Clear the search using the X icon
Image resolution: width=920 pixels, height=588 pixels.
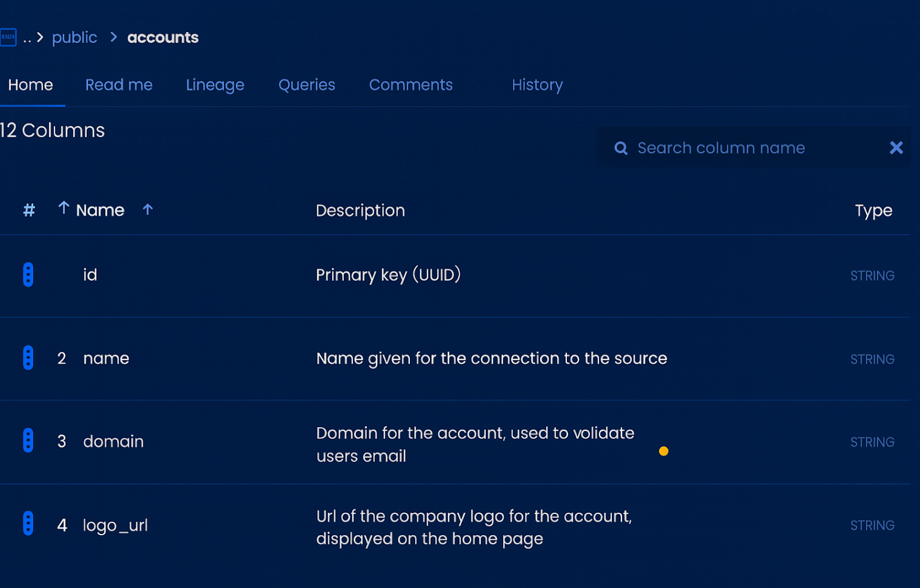[x=896, y=148]
